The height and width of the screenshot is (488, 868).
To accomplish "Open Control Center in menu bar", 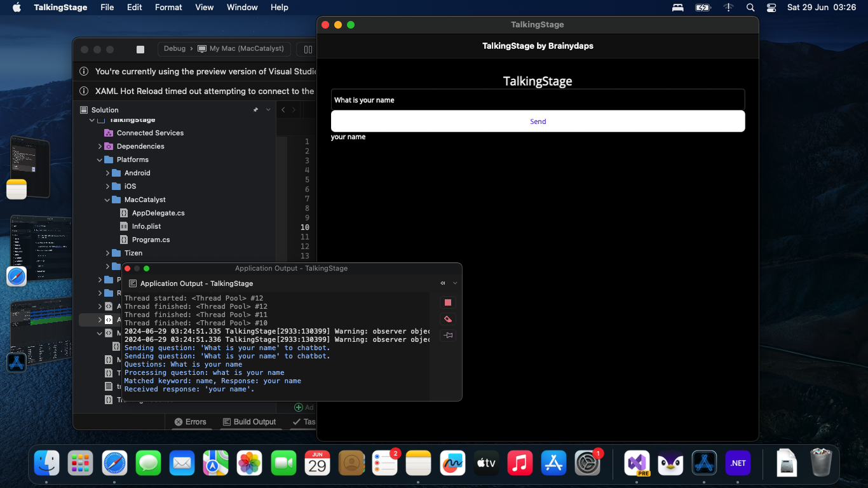I will [x=771, y=8].
